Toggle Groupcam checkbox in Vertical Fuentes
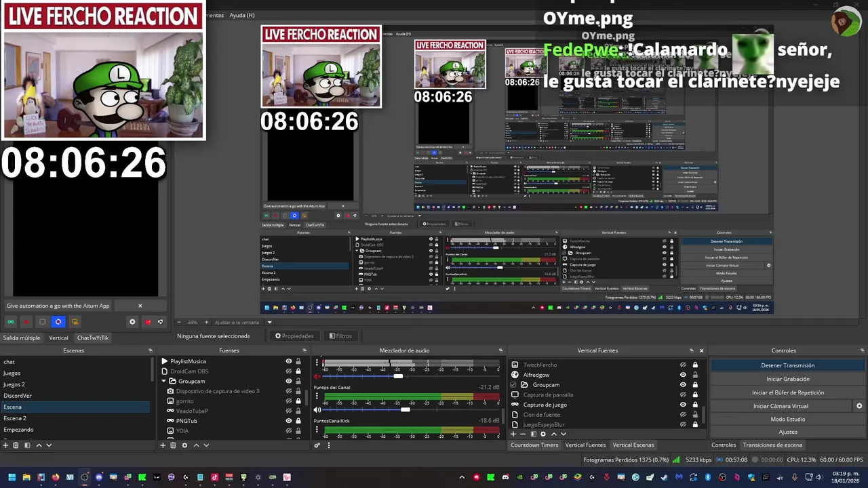The image size is (868, 488). (513, 385)
